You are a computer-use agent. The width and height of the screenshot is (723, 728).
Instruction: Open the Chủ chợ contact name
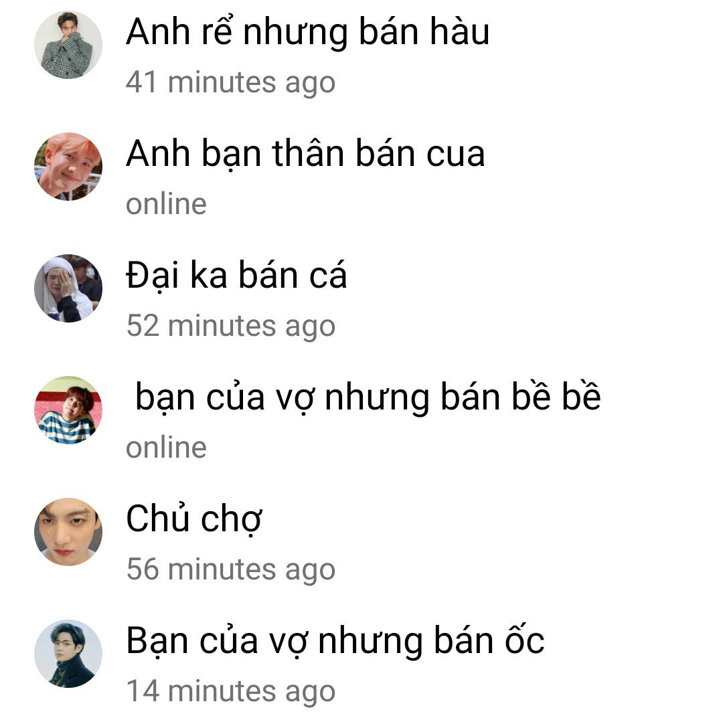pyautogui.click(x=194, y=519)
